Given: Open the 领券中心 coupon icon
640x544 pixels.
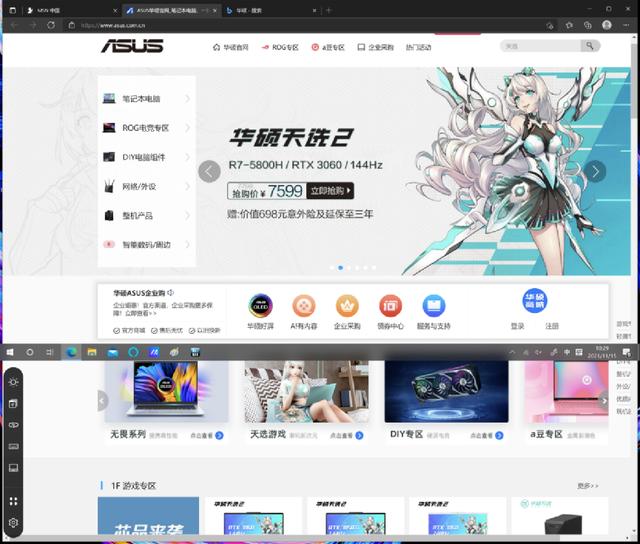Looking at the screenshot, I should pos(390,306).
